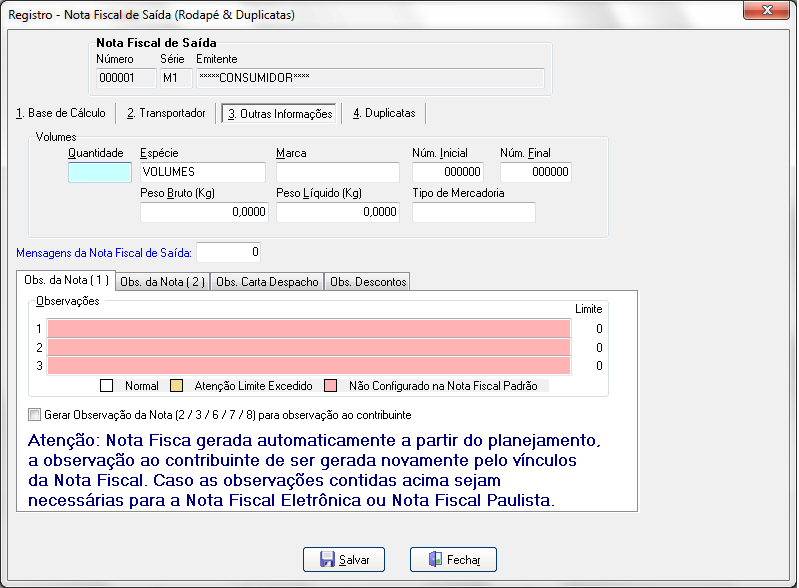
Task: Click the Nota Fiscal de Saída heading
Action: [x=156, y=43]
